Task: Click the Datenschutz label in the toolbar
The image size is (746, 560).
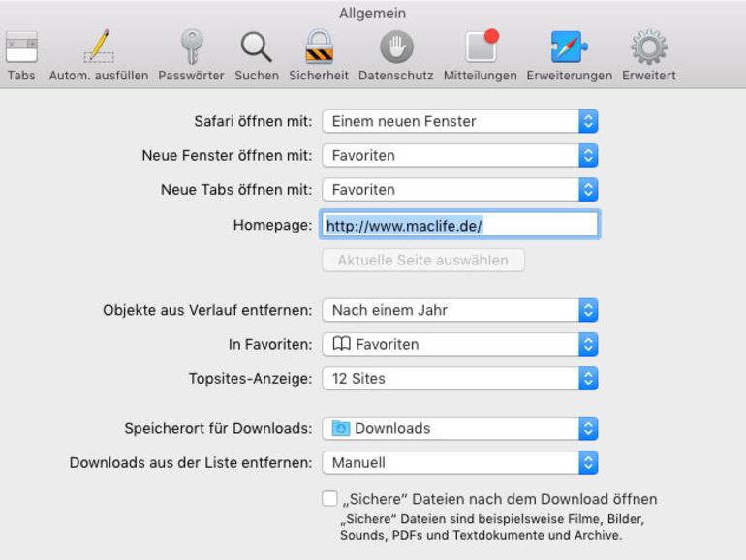Action: click(x=396, y=76)
